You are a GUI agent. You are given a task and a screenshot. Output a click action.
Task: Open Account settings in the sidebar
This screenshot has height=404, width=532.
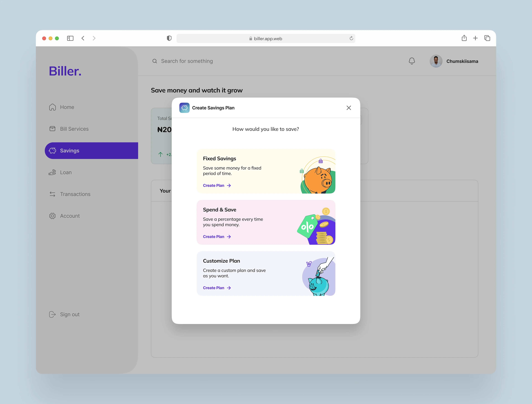point(70,216)
